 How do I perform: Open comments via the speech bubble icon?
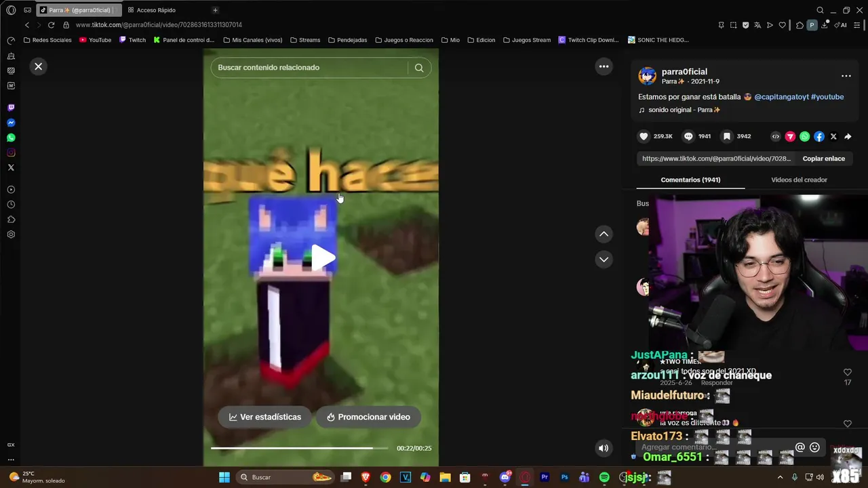[688, 136]
